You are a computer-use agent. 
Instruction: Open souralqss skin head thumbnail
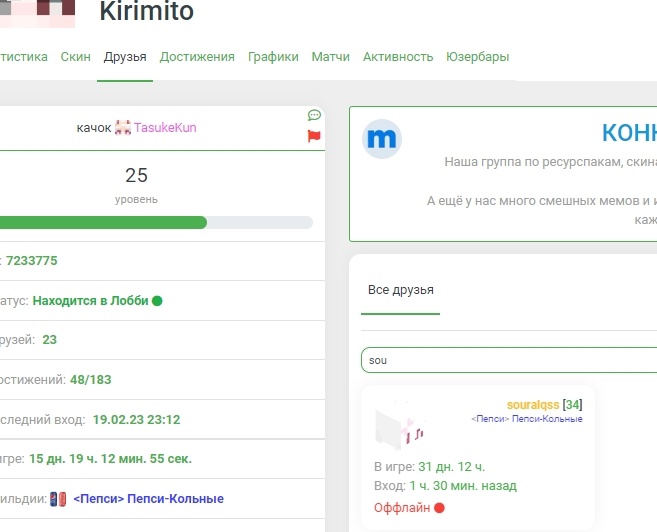(x=400, y=427)
